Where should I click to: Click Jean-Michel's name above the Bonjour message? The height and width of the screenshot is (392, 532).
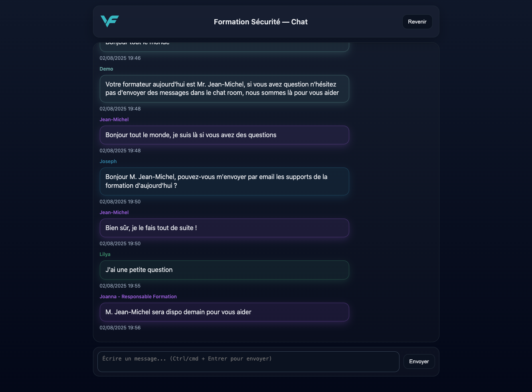pos(114,120)
